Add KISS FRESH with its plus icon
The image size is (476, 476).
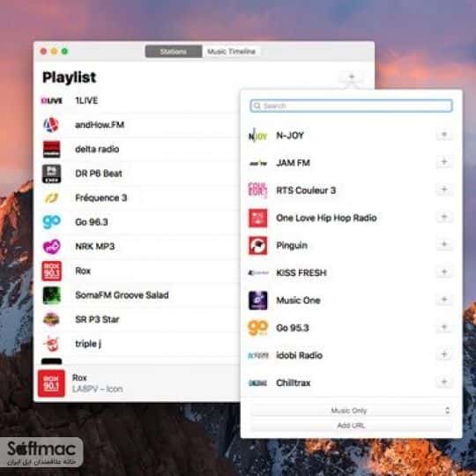[443, 272]
